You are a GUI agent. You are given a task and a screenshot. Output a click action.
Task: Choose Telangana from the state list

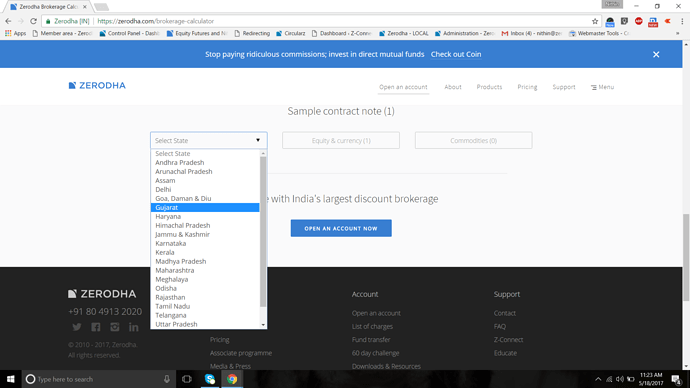pyautogui.click(x=205, y=315)
